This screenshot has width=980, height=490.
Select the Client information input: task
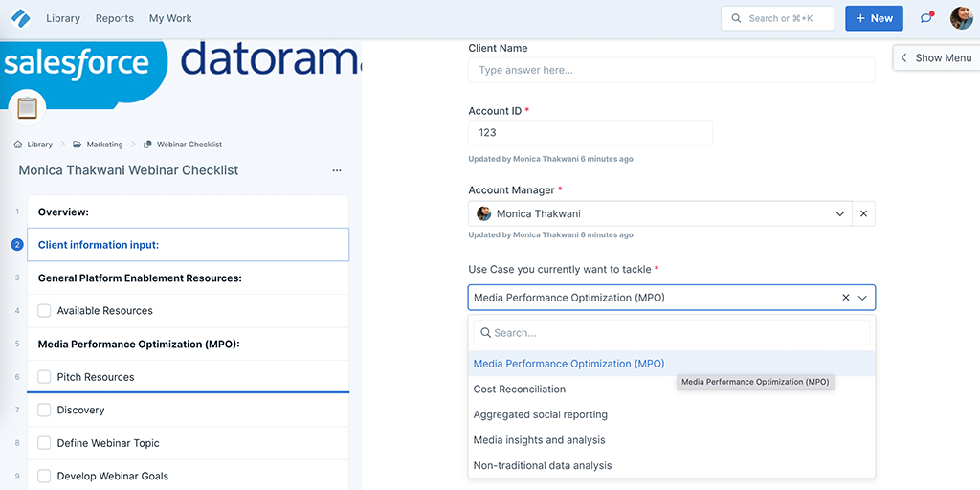pos(188,245)
